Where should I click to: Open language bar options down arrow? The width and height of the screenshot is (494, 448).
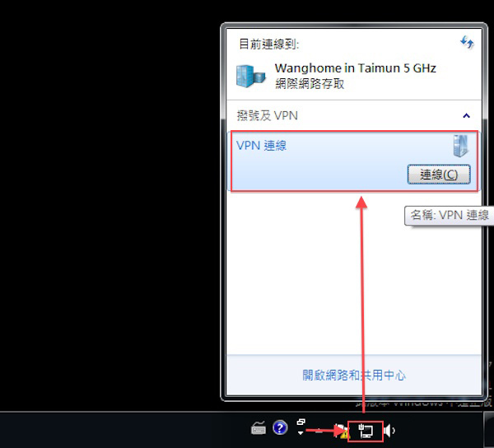coord(301,433)
